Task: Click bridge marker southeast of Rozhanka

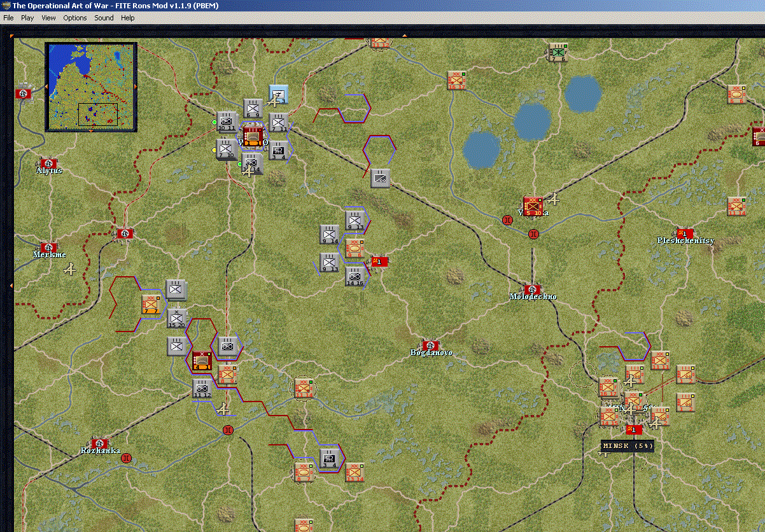Action: pyautogui.click(x=126, y=458)
